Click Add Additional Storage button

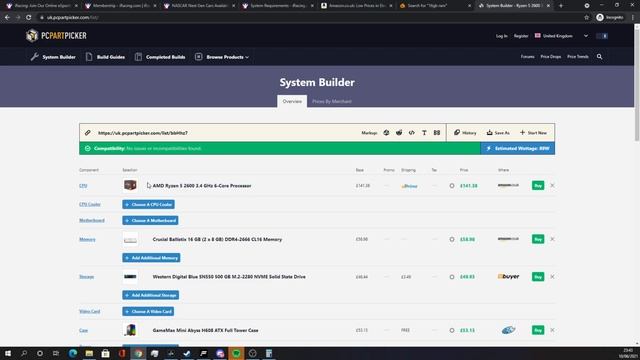pos(151,295)
